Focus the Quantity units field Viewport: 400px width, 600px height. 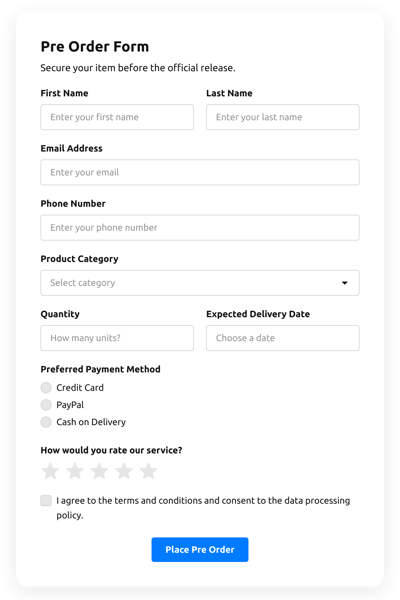(117, 338)
